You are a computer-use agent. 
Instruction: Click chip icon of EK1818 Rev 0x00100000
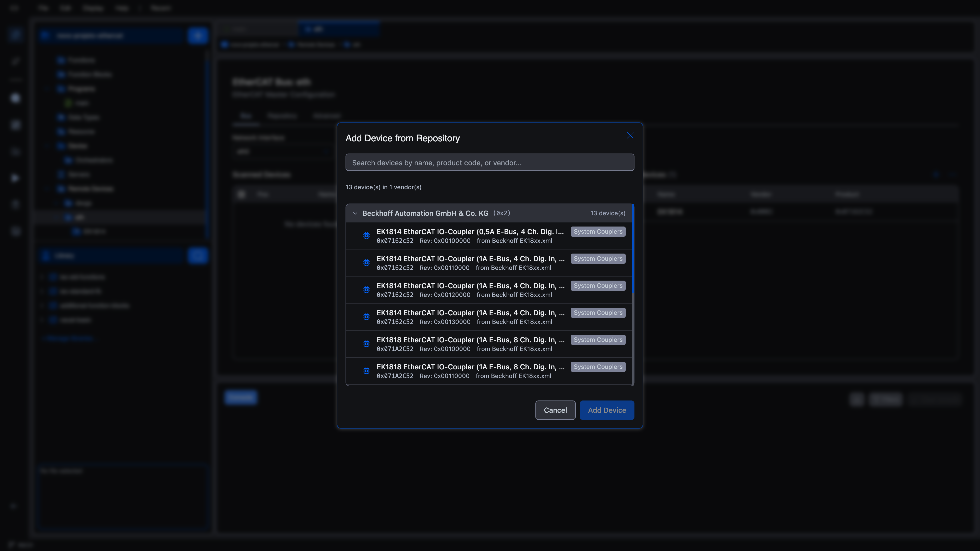tap(366, 344)
